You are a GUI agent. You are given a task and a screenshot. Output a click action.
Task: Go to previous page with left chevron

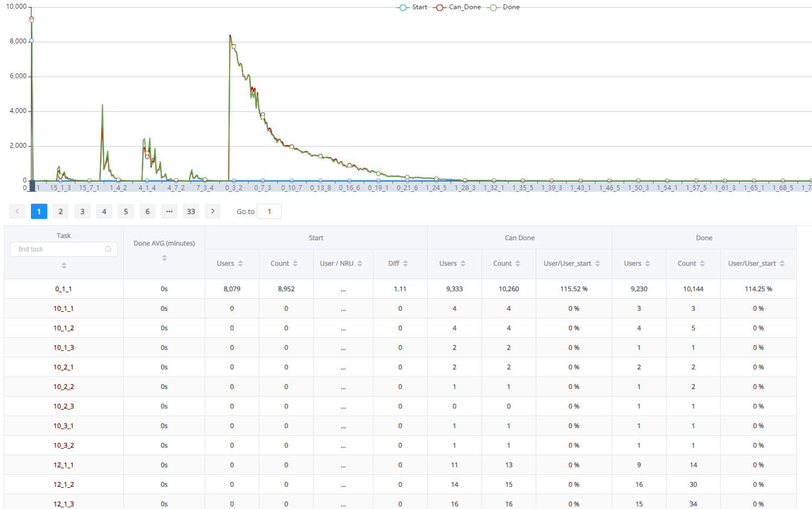[17, 211]
